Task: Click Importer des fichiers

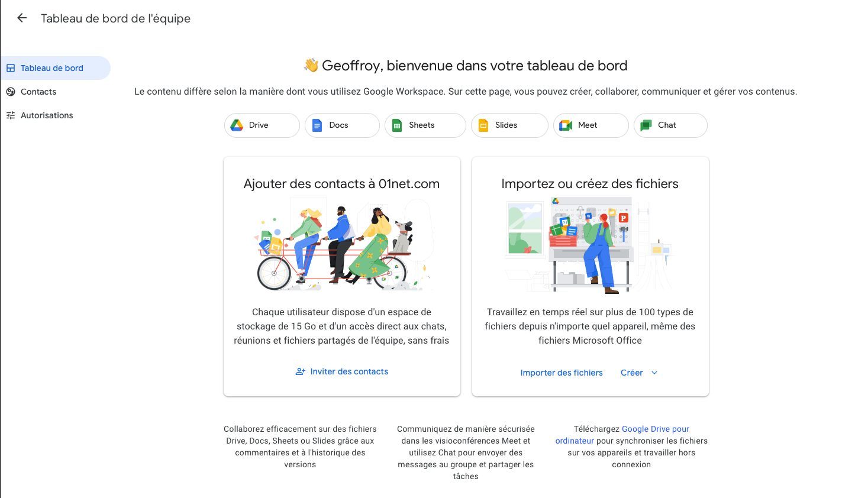Action: pyautogui.click(x=562, y=373)
